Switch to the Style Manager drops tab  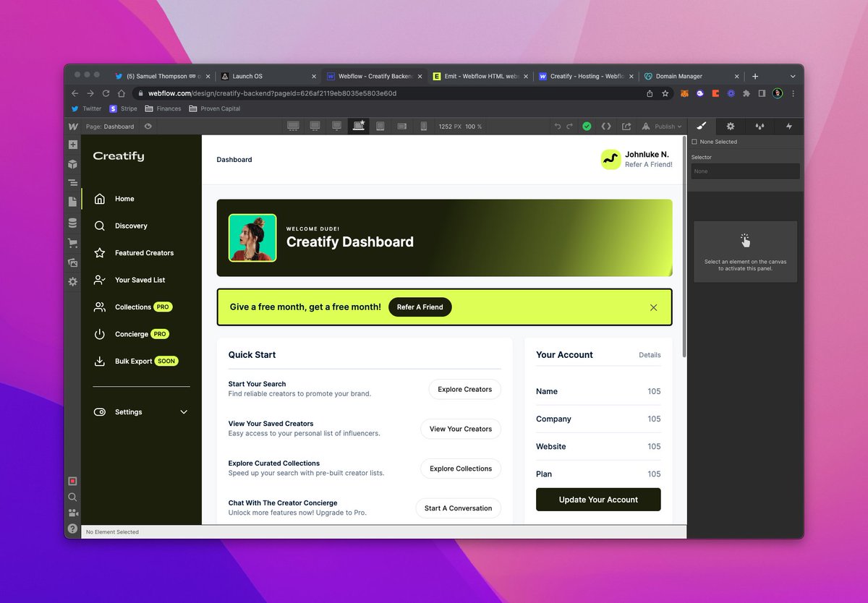click(x=759, y=127)
